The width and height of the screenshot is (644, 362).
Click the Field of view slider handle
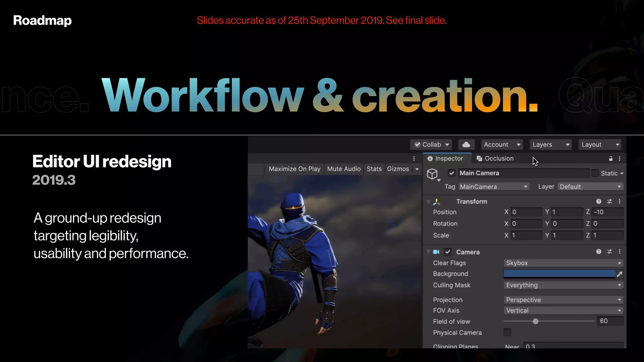(x=536, y=321)
